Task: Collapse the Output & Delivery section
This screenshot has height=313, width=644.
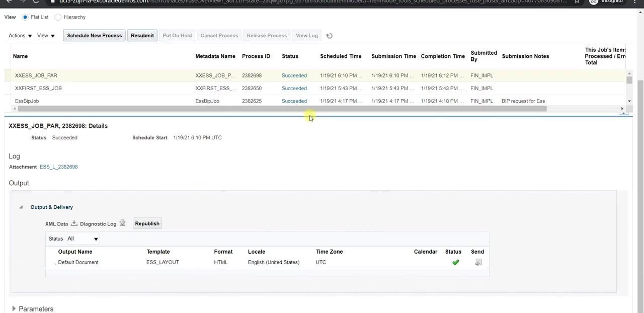Action: tap(21, 207)
